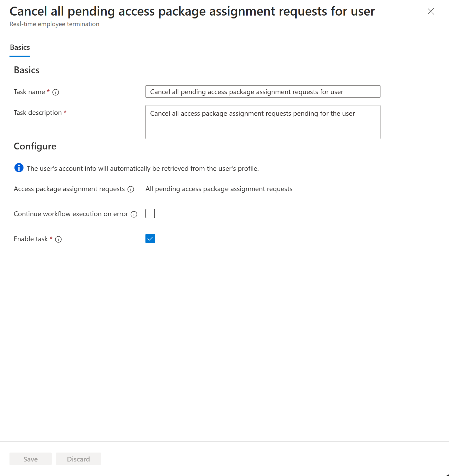Switch to the Basics tab
The height and width of the screenshot is (476, 449).
[20, 47]
